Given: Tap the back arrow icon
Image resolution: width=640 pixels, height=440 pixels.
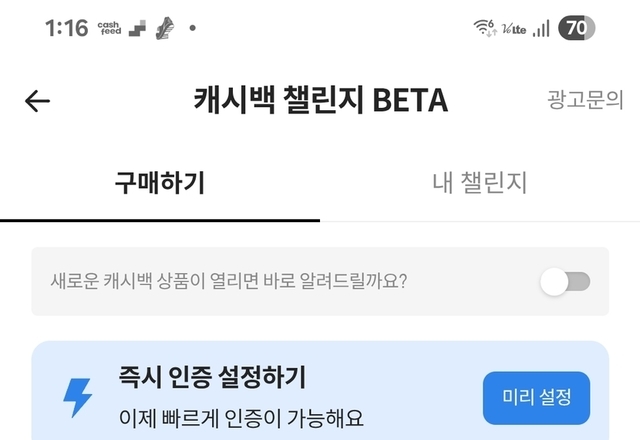Looking at the screenshot, I should pos(37,101).
